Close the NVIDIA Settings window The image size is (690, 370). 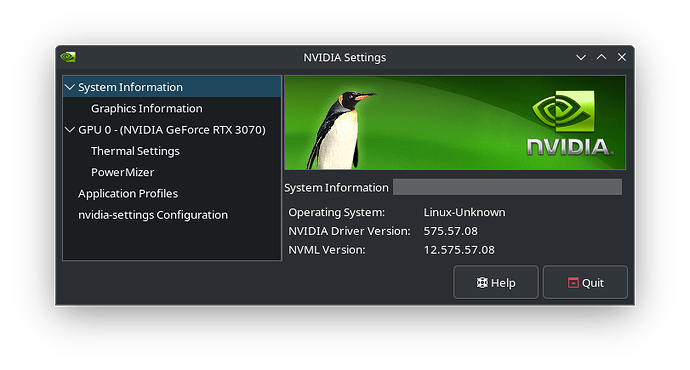[621, 57]
